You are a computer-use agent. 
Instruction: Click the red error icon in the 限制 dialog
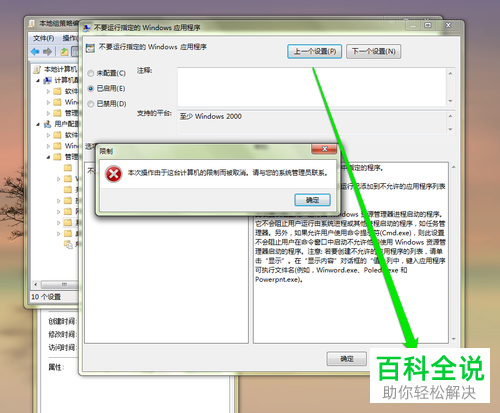click(x=113, y=174)
